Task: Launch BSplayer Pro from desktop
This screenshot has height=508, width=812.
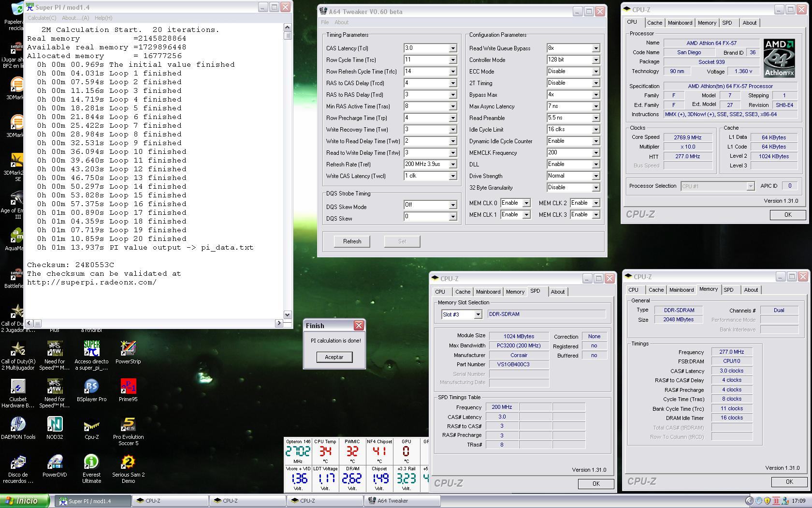Action: (91, 387)
